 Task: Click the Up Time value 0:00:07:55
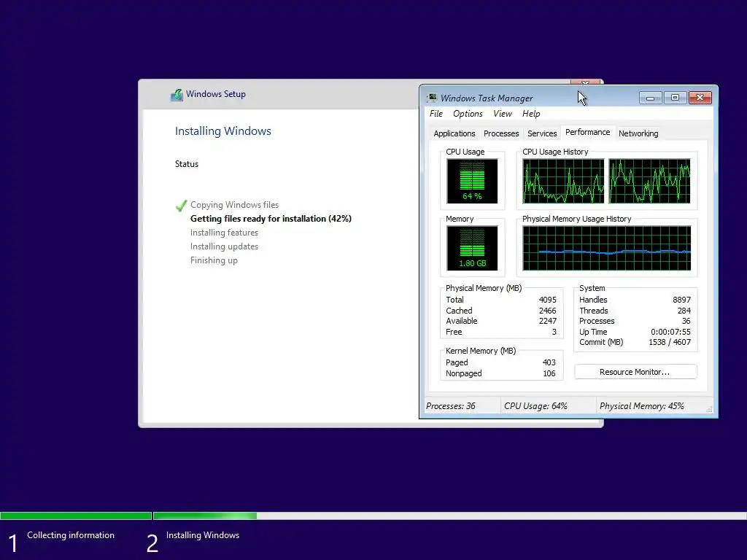point(670,332)
